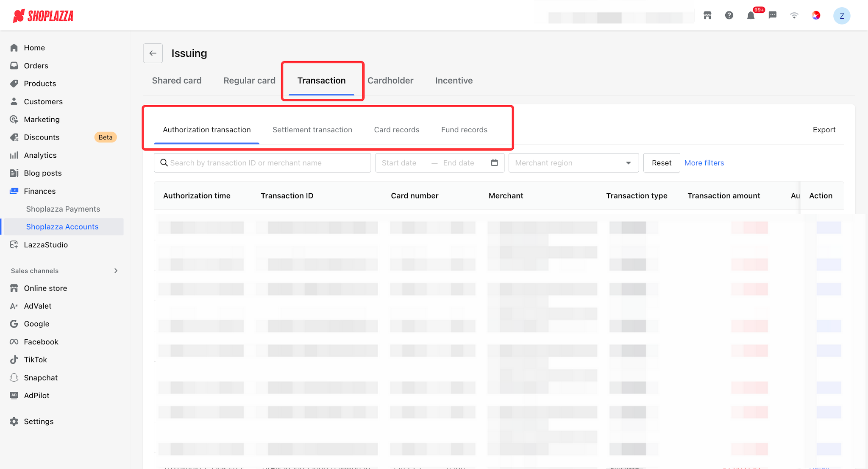The width and height of the screenshot is (868, 469).
Task: Click the Authorization time column header
Action: pos(197,196)
